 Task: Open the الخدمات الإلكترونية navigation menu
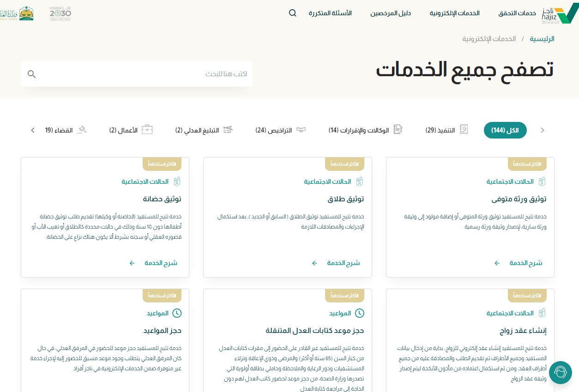tap(454, 13)
